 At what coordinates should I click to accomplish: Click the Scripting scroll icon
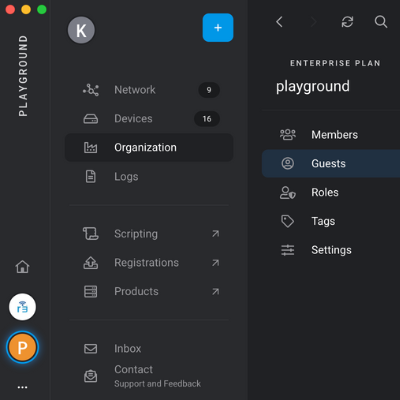[x=90, y=234]
